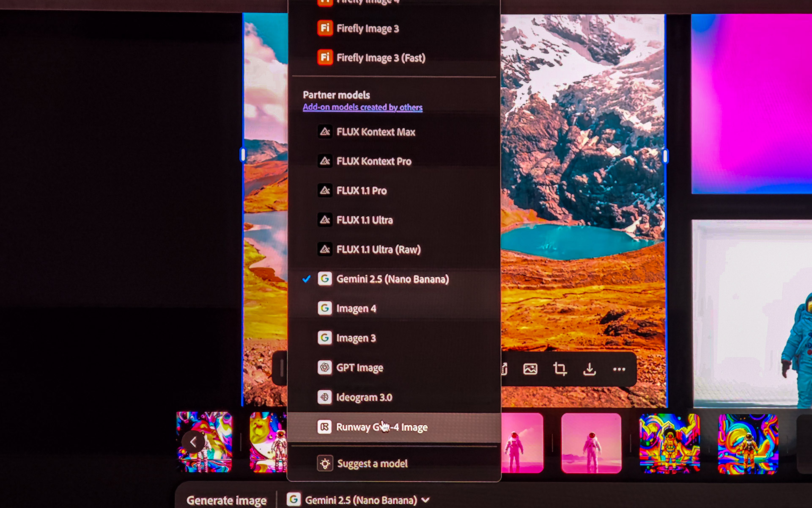Click the Runway logo icon in model list
Viewport: 812px width, 508px height.
[x=324, y=427]
